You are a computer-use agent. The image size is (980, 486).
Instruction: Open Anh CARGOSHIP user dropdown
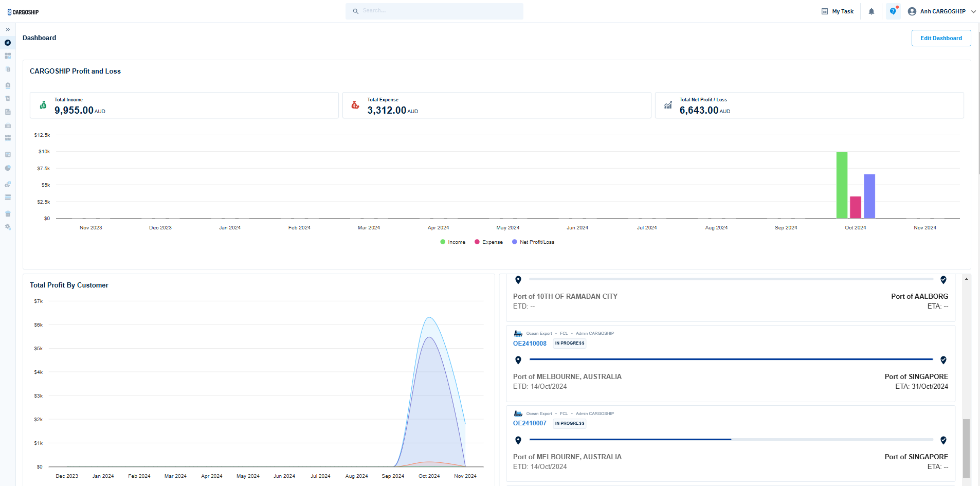[942, 11]
